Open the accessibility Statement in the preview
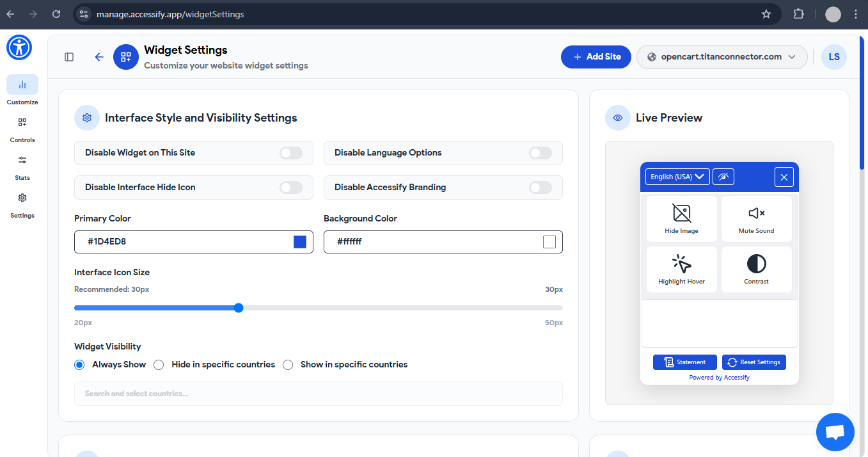The width and height of the screenshot is (868, 457). [x=684, y=362]
